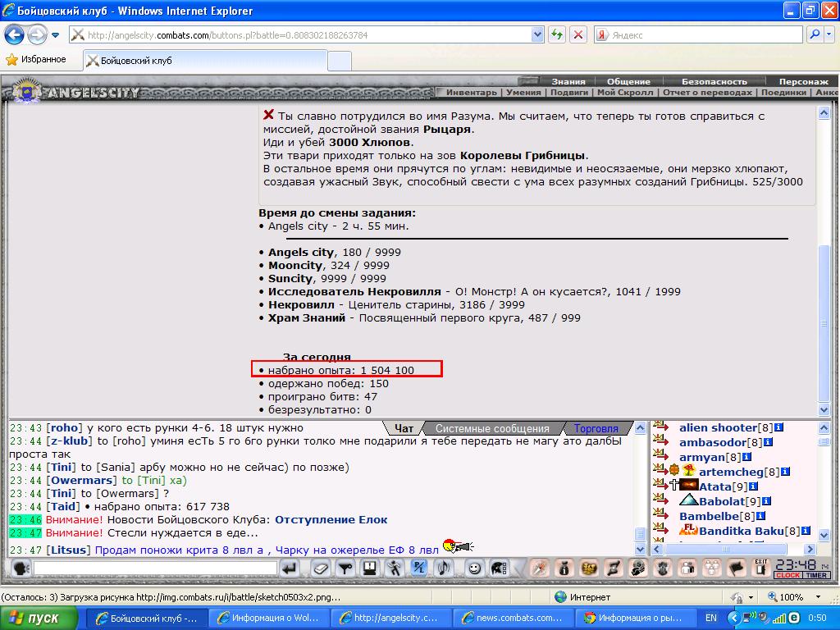Open smileys with the smiley face icon
840x630 pixels.
[x=474, y=568]
